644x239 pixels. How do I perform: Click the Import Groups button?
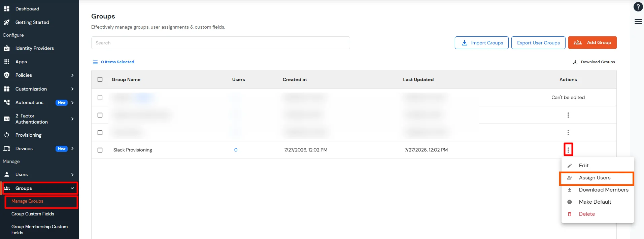[481, 43]
